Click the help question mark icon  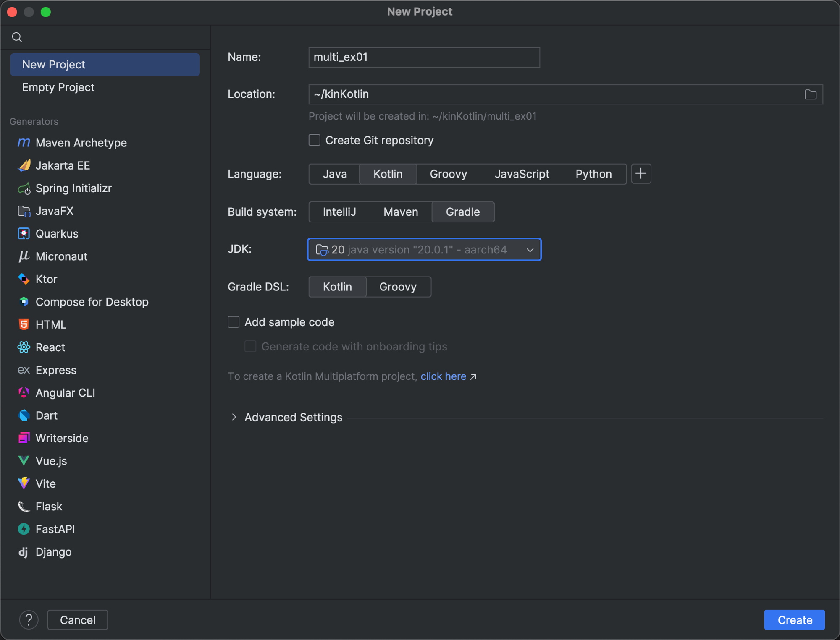pos(29,620)
